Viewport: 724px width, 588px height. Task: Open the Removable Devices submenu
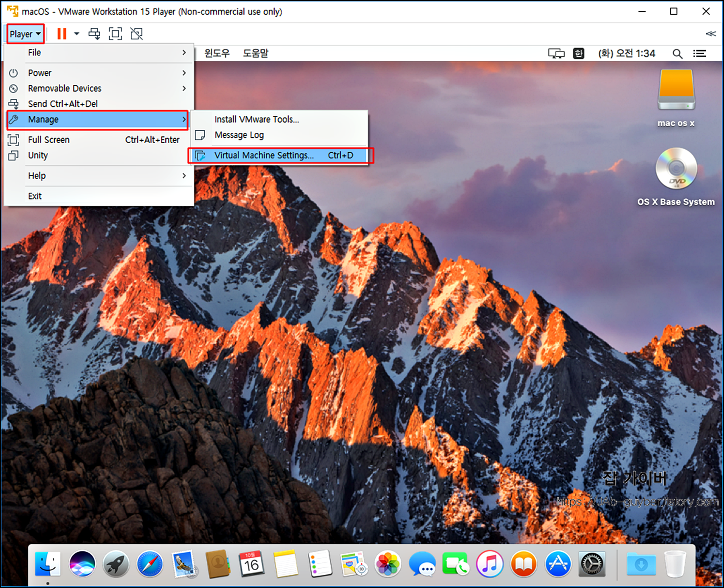tap(99, 88)
